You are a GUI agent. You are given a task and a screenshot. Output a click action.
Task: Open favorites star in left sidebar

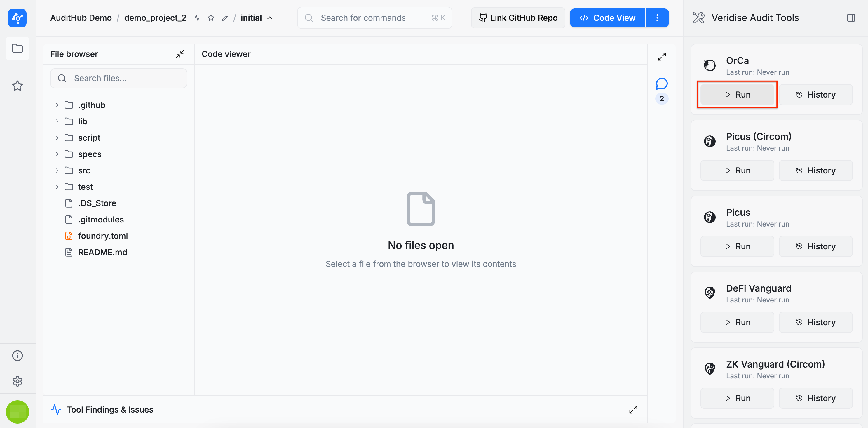(18, 86)
